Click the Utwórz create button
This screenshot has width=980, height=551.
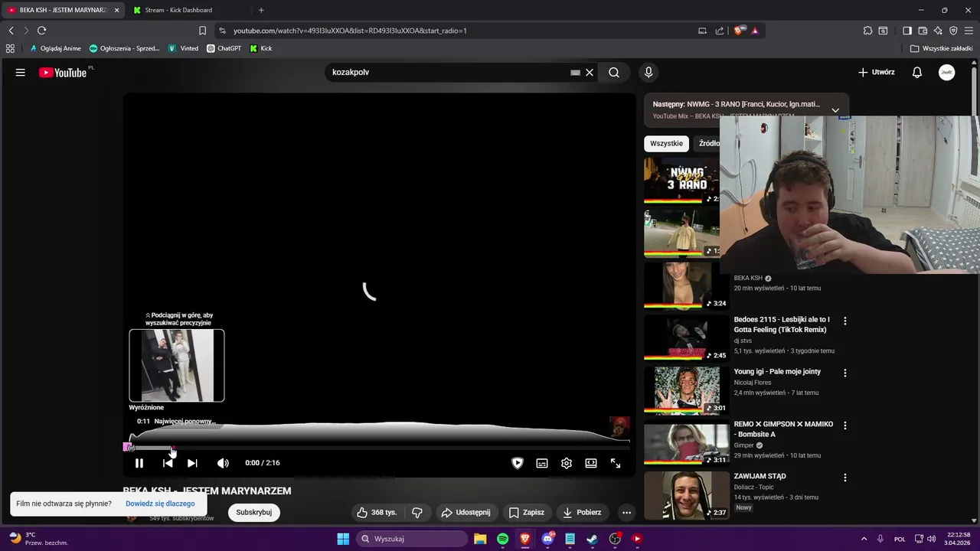click(876, 73)
